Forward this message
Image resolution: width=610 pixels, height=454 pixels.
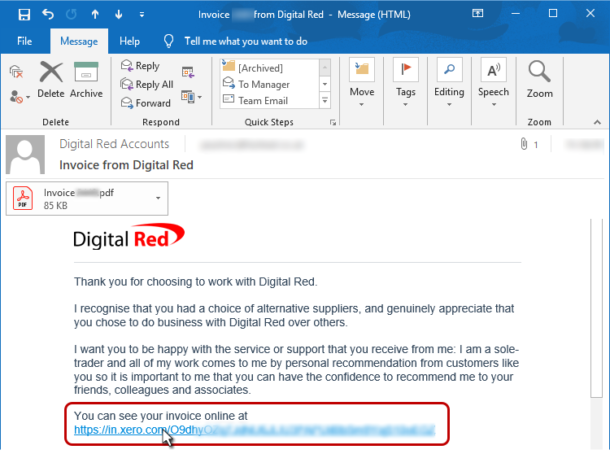(145, 103)
